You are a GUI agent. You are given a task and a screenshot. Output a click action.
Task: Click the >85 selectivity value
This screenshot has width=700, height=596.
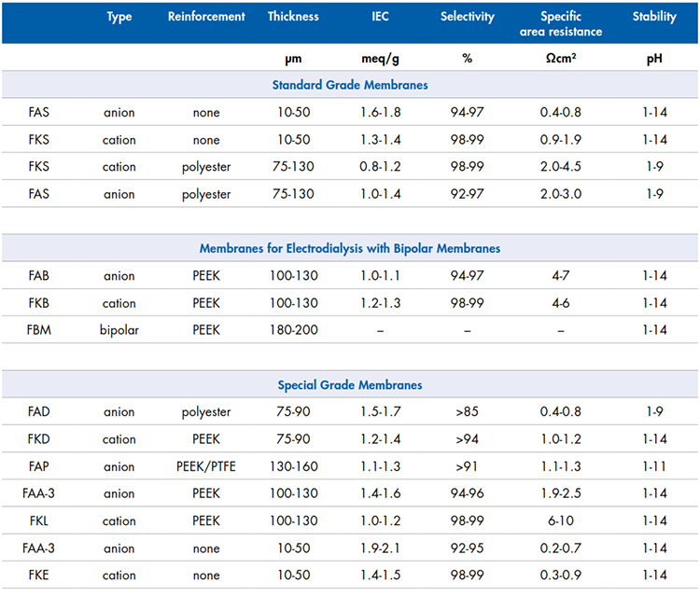[x=467, y=411]
